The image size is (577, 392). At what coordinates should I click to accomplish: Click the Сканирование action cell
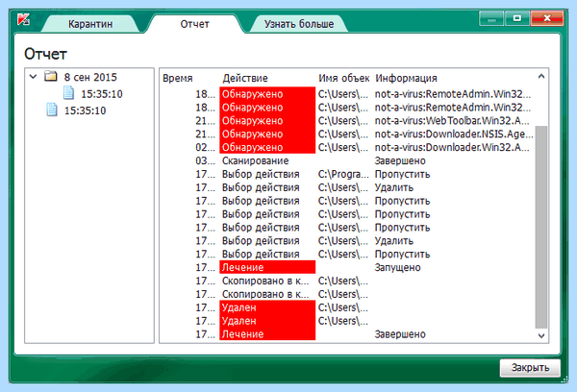point(256,160)
